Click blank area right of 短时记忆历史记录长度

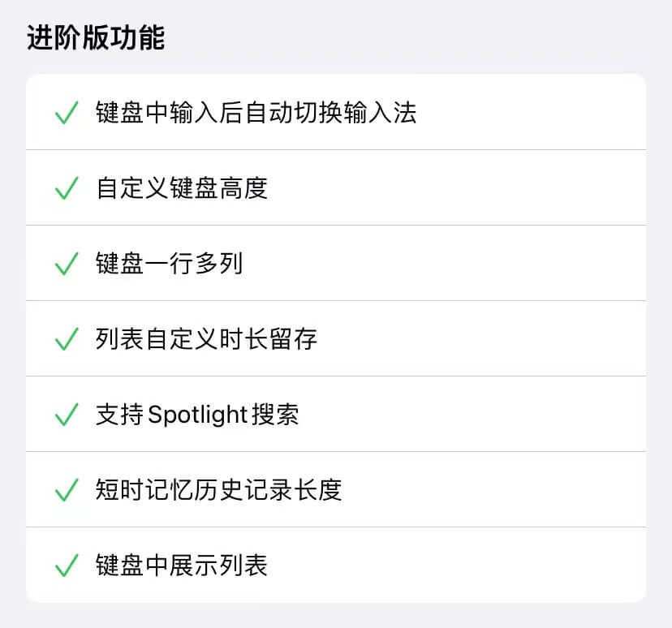click(493, 489)
